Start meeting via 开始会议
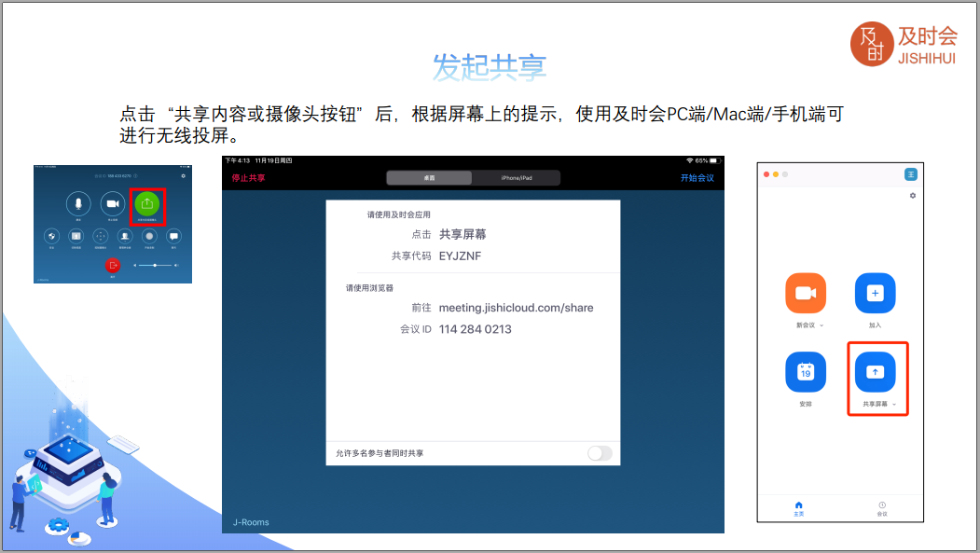This screenshot has width=980, height=553. tap(697, 178)
